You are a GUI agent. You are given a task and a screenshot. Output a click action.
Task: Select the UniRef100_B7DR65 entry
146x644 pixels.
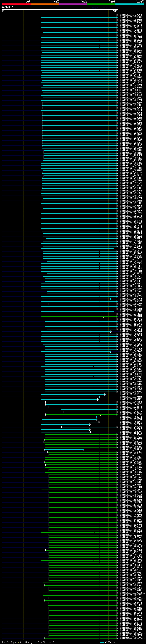(131, 562)
